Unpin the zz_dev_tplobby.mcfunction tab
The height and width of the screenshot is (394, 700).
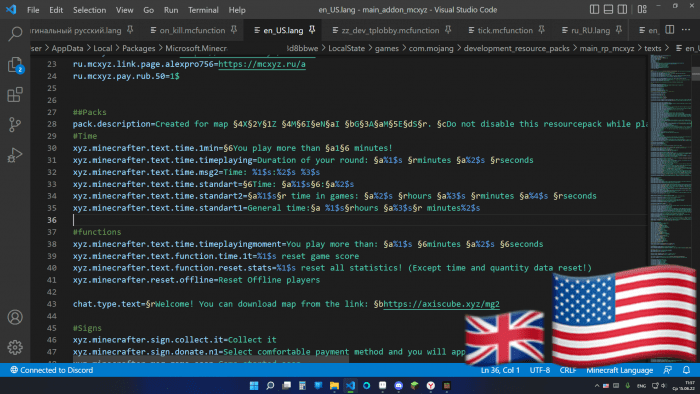[448, 30]
